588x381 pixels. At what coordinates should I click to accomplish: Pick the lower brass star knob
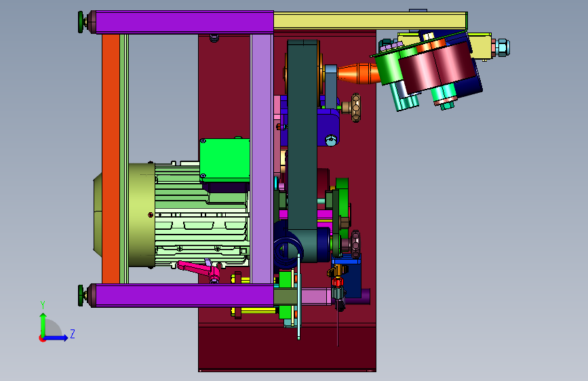(x=355, y=244)
